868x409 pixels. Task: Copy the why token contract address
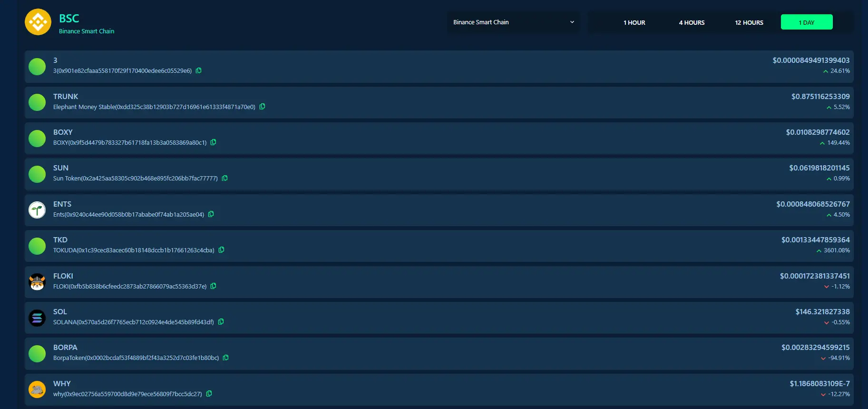click(x=209, y=394)
